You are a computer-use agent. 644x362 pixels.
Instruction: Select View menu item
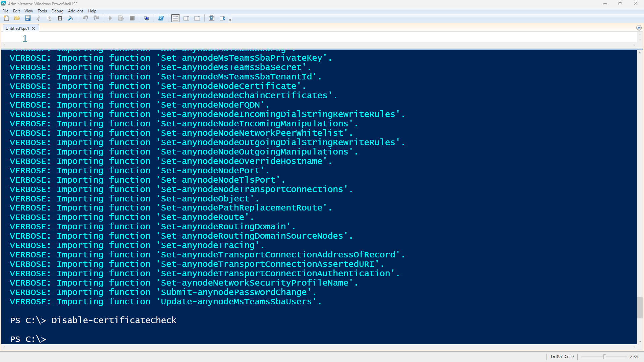point(28,11)
